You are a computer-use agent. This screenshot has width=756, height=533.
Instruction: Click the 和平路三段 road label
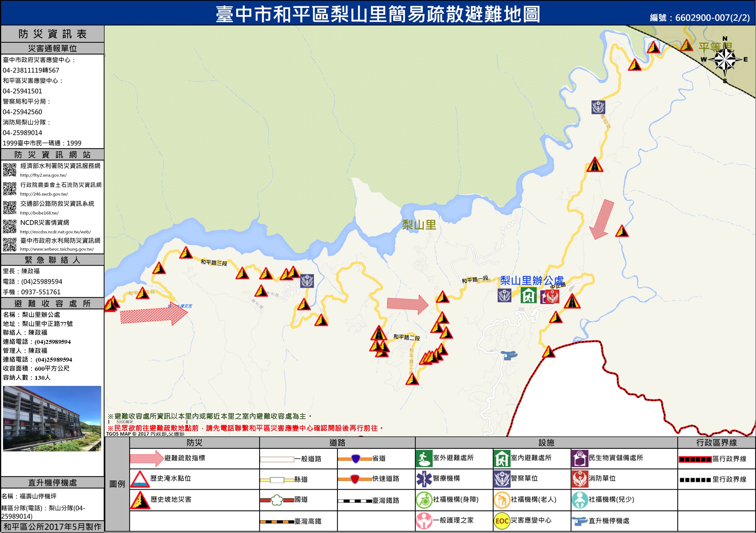214,262
